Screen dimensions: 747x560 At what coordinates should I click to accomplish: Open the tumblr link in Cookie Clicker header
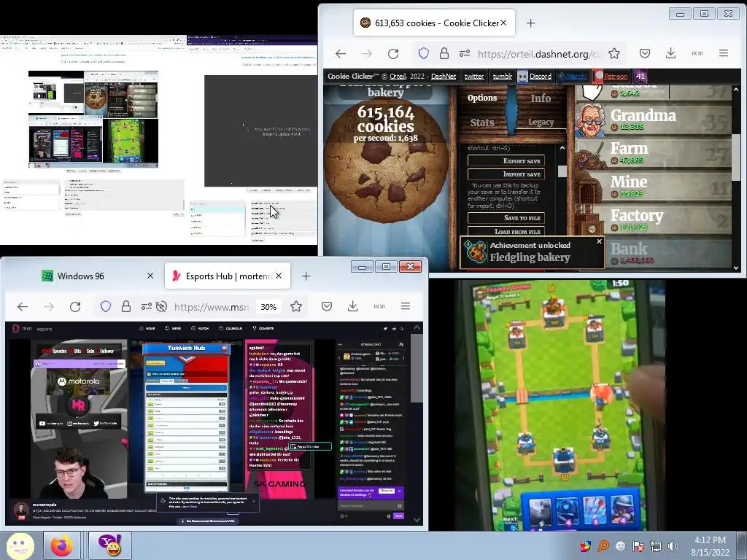502,76
